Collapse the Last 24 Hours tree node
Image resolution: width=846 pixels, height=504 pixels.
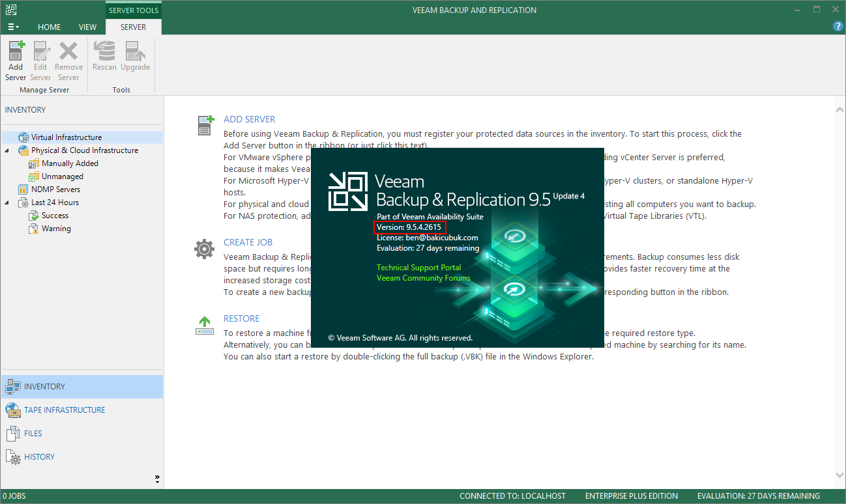[7, 203]
